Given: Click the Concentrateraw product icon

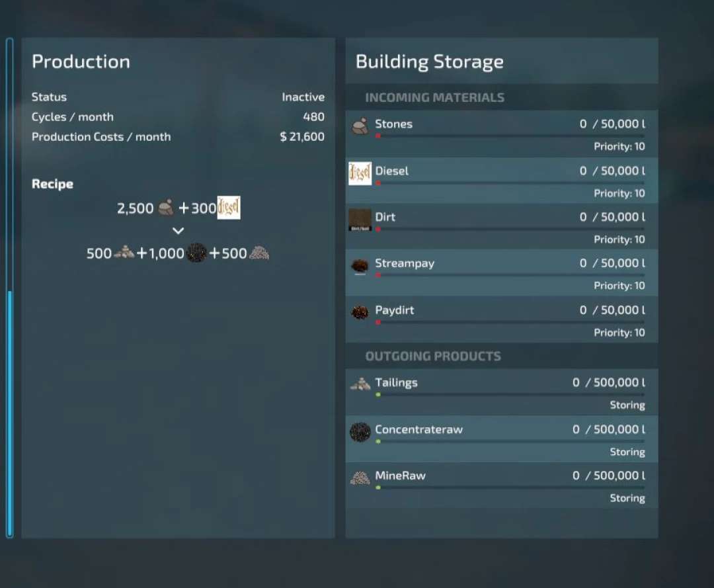Looking at the screenshot, I should point(360,433).
